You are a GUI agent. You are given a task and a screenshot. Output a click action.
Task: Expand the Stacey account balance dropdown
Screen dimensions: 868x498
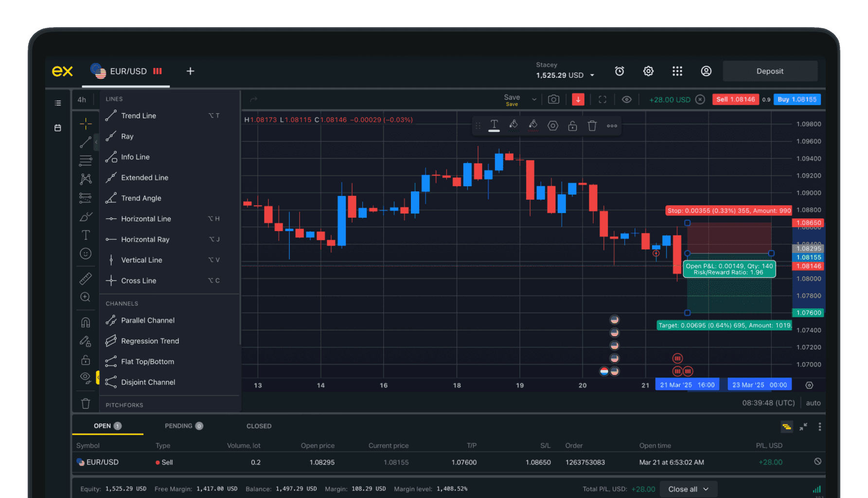click(x=591, y=75)
